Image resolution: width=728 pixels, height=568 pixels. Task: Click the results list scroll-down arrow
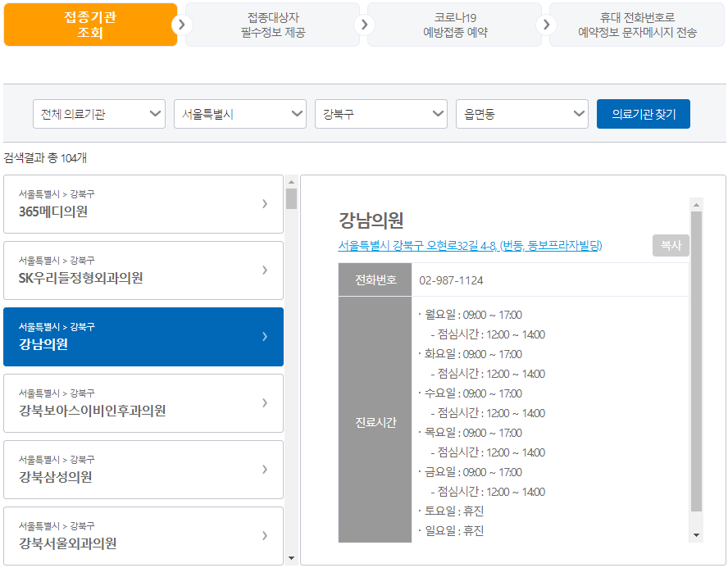click(291, 558)
